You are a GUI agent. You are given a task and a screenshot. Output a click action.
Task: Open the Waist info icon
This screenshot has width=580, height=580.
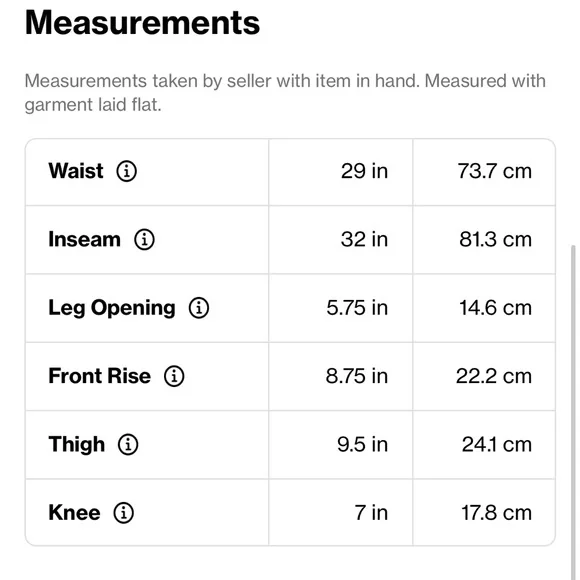[127, 171]
